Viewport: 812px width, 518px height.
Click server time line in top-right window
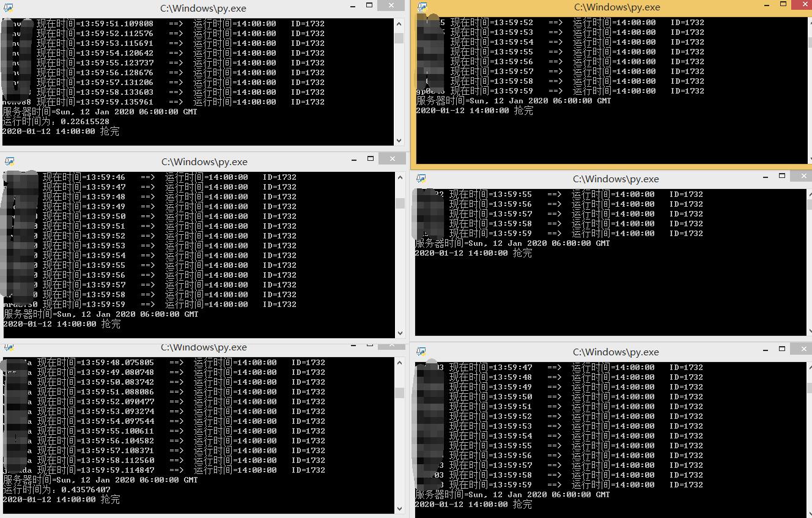coord(514,101)
